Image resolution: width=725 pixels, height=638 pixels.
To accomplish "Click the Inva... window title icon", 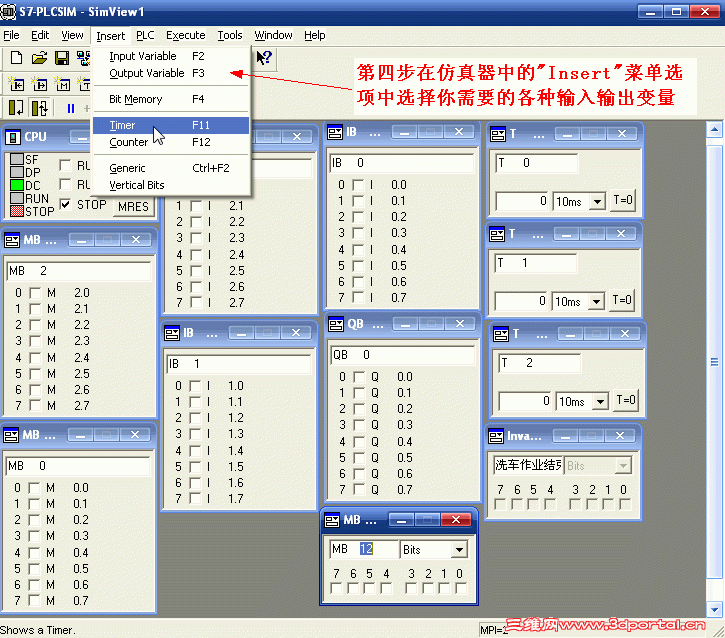I will tap(496, 436).
